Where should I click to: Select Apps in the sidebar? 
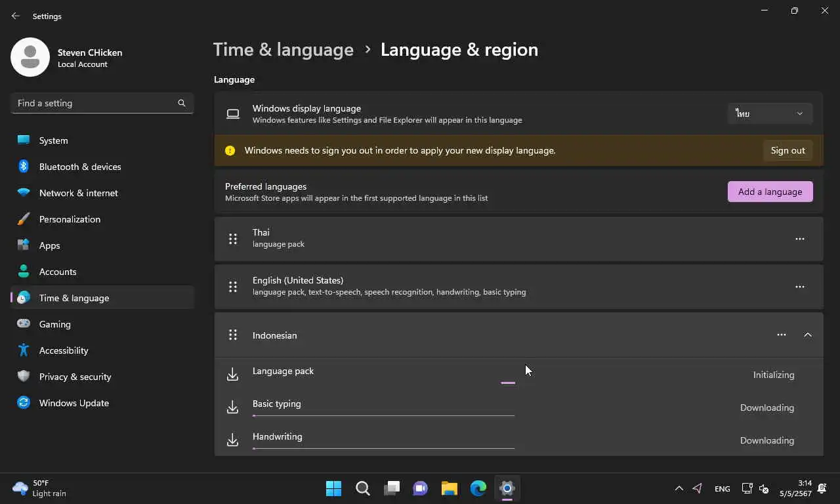(103, 245)
